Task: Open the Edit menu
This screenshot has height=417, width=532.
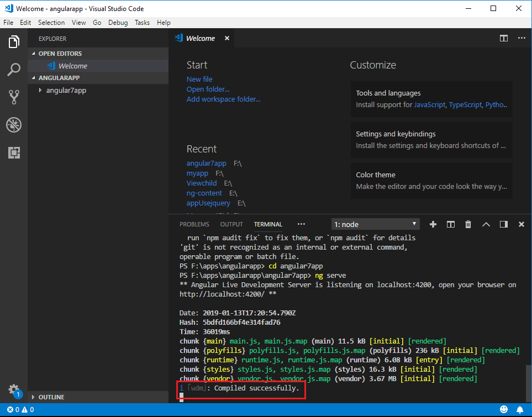Action: point(25,23)
